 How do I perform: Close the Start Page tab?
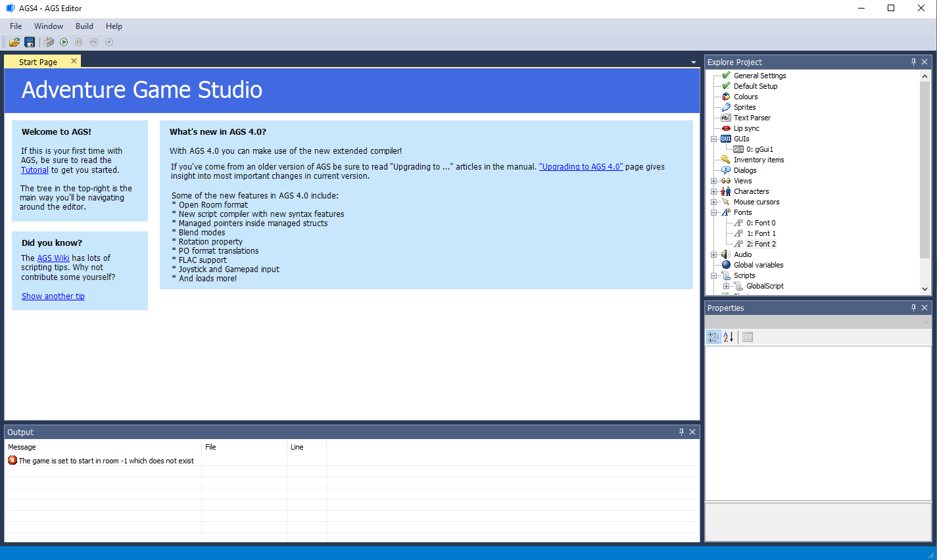(74, 61)
